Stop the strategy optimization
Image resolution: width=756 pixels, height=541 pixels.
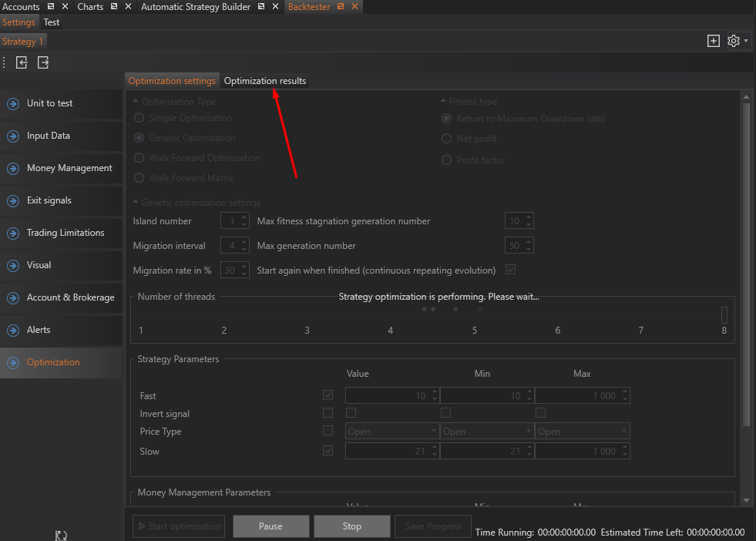[x=351, y=526]
